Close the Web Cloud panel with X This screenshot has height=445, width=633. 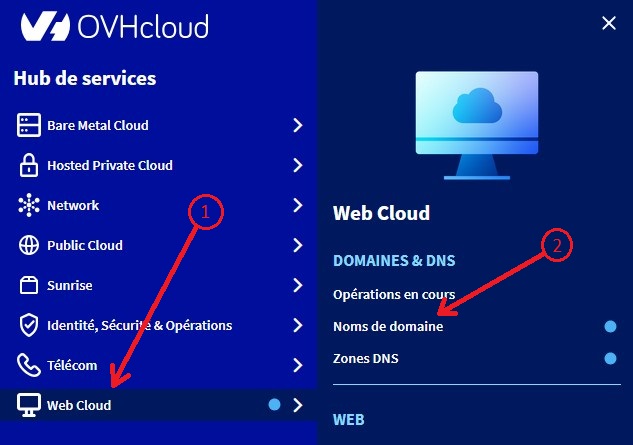coord(609,23)
